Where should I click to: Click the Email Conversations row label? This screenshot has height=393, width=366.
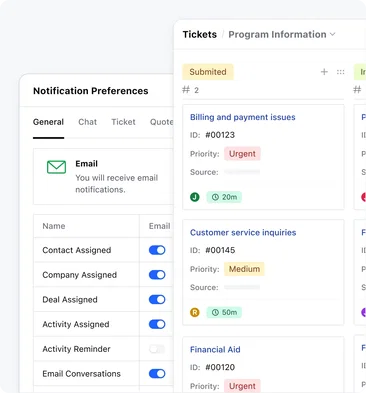pos(81,374)
